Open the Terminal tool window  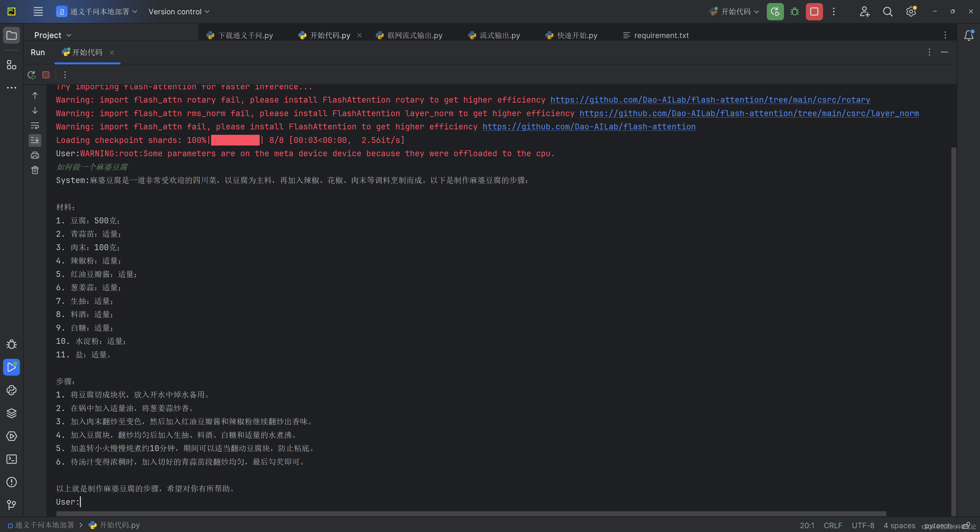11,459
